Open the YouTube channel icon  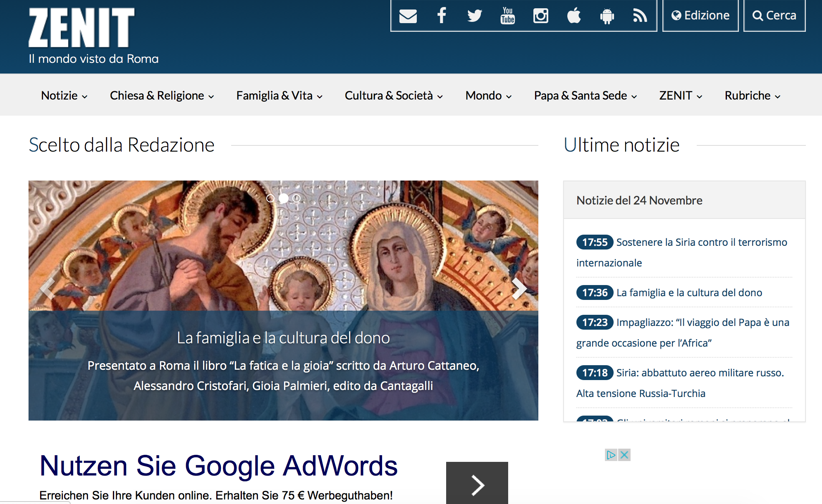pos(508,16)
